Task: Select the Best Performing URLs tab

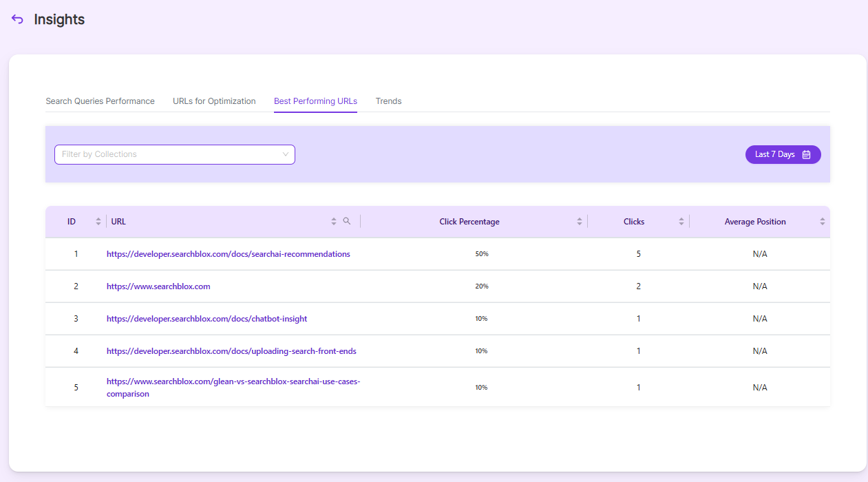Action: pos(315,101)
